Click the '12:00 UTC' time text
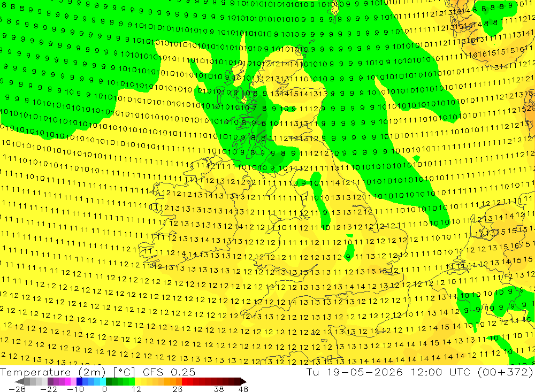 [440, 372]
